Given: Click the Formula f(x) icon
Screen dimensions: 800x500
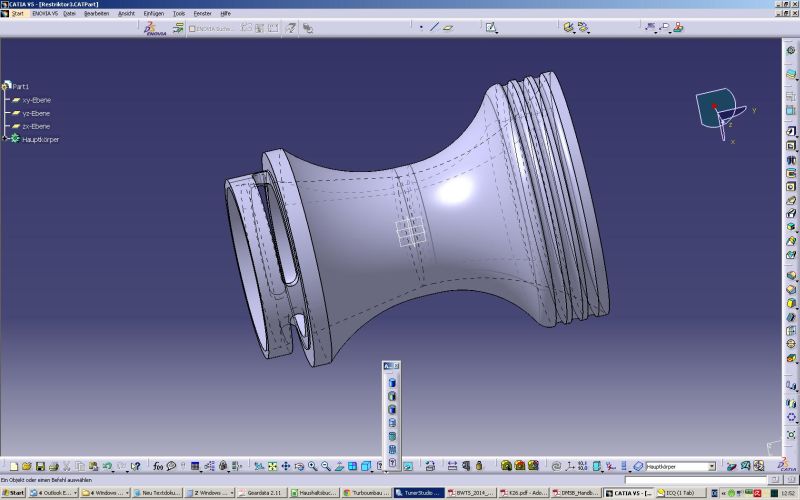Looking at the screenshot, I should [158, 467].
